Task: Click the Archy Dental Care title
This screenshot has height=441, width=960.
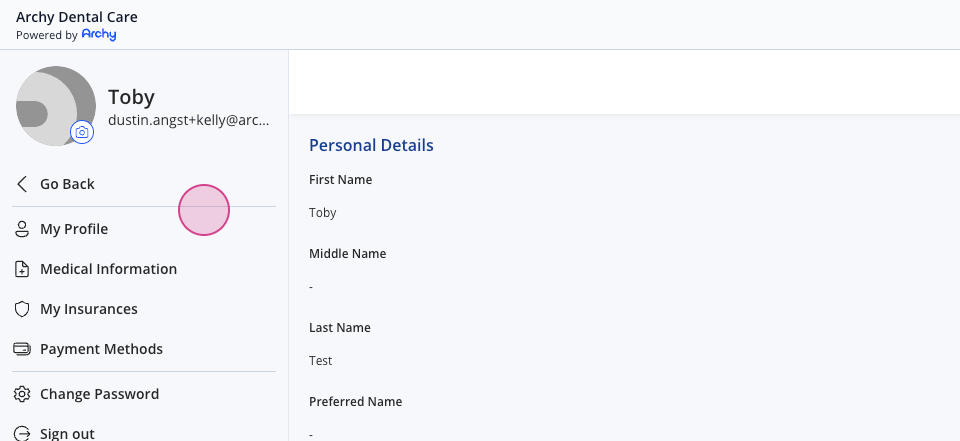Action: (x=77, y=17)
